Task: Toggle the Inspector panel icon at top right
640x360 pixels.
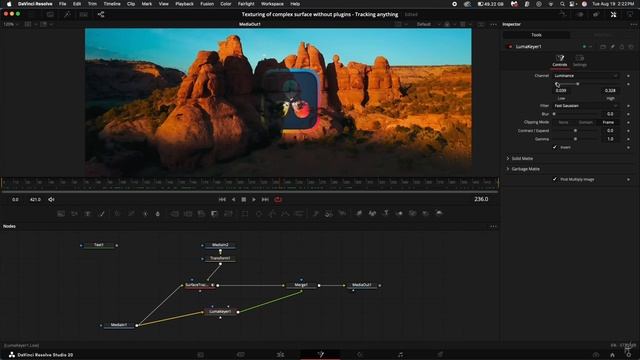Action: [x=613, y=14]
